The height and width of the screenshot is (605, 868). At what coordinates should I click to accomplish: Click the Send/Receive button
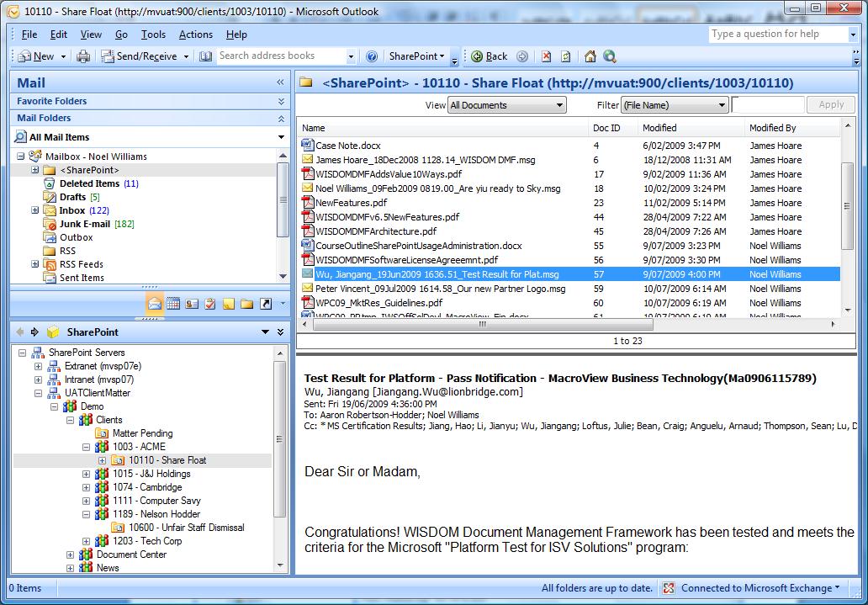pyautogui.click(x=140, y=56)
